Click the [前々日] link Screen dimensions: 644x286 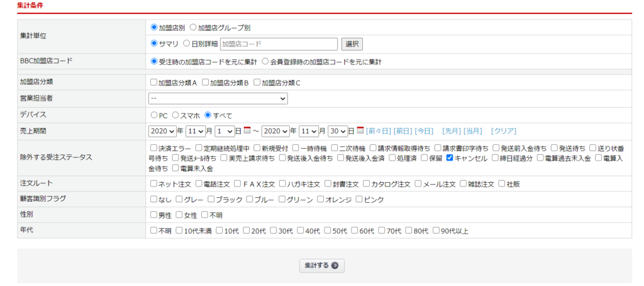pyautogui.click(x=378, y=131)
